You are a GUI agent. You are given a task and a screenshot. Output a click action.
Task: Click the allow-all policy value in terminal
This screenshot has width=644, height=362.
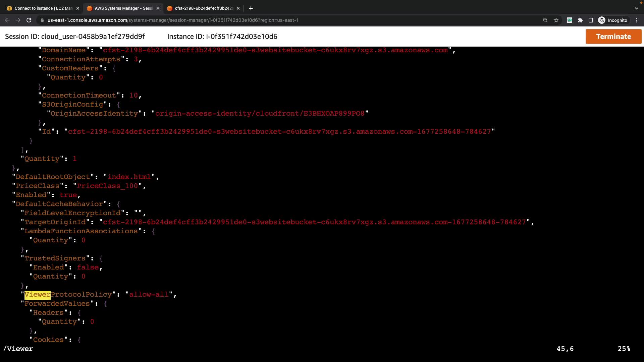pos(149,295)
